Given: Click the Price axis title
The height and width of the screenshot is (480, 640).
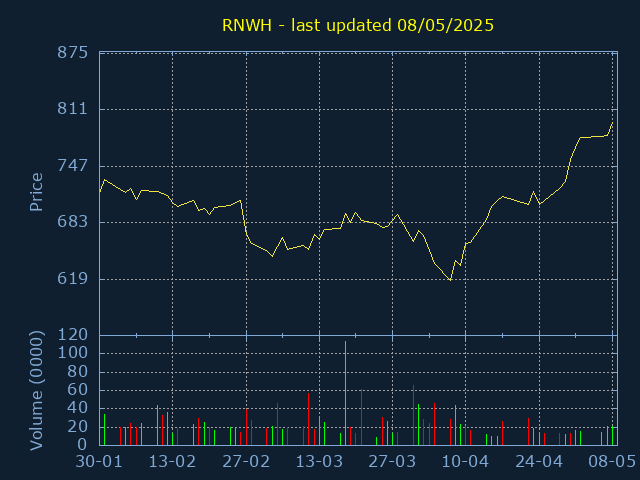Looking at the screenshot, I should tap(36, 192).
